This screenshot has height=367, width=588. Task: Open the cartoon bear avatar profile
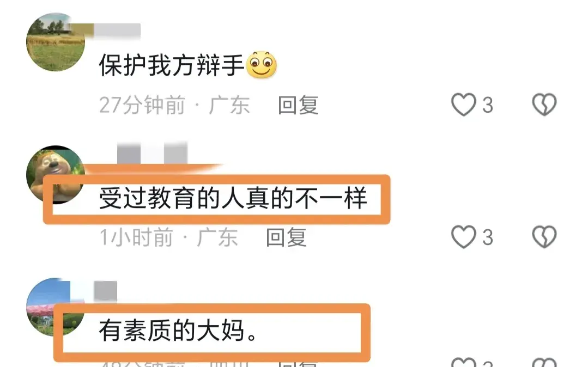coord(56,175)
